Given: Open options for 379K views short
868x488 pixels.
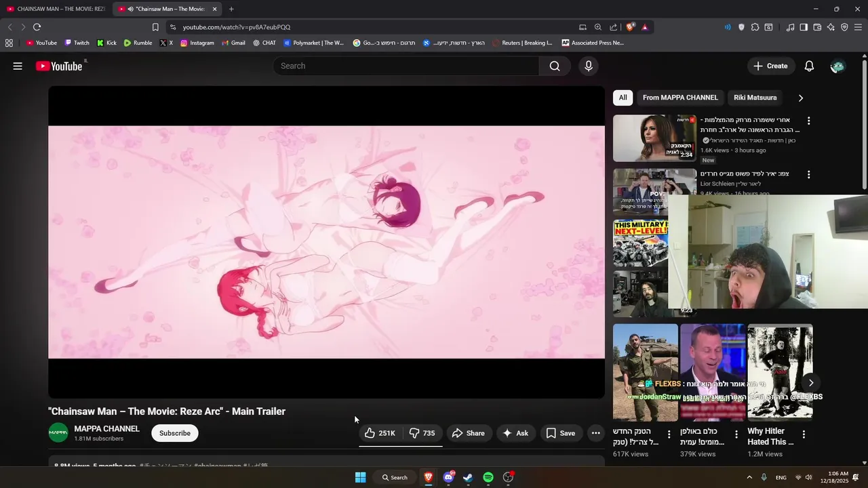Looking at the screenshot, I should coord(736,434).
